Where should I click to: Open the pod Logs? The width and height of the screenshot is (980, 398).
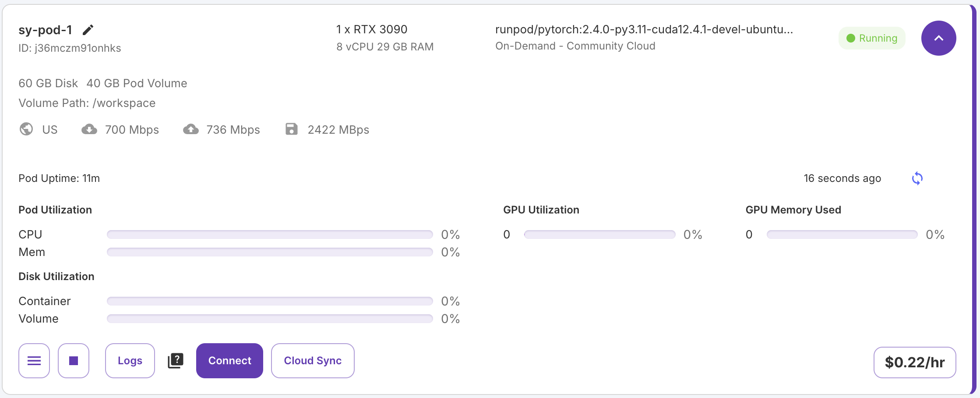(130, 361)
